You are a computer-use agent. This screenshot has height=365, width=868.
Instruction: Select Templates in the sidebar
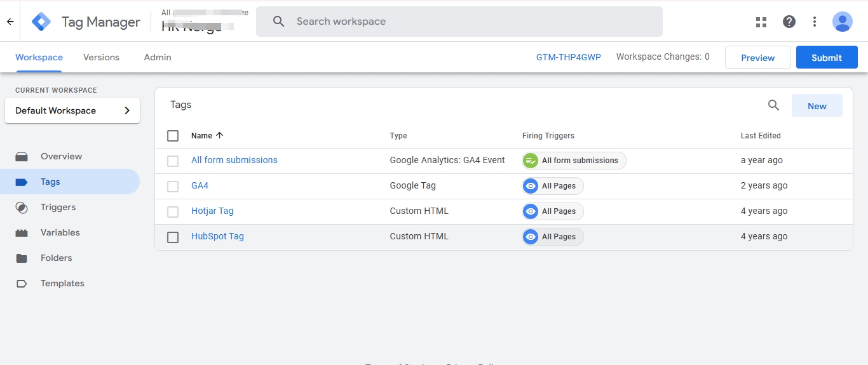click(x=70, y=283)
